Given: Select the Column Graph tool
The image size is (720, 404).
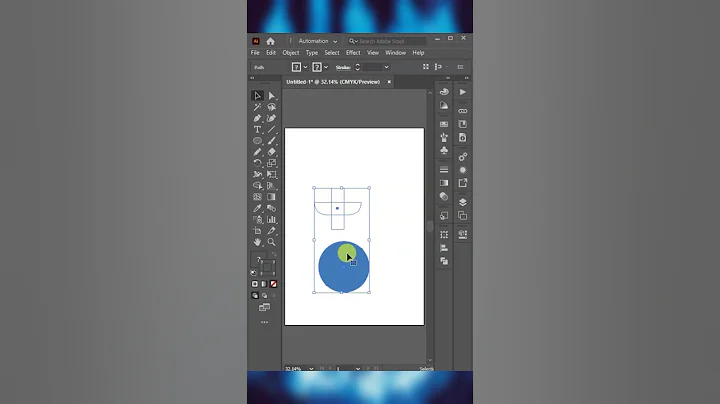Looking at the screenshot, I should 271,219.
